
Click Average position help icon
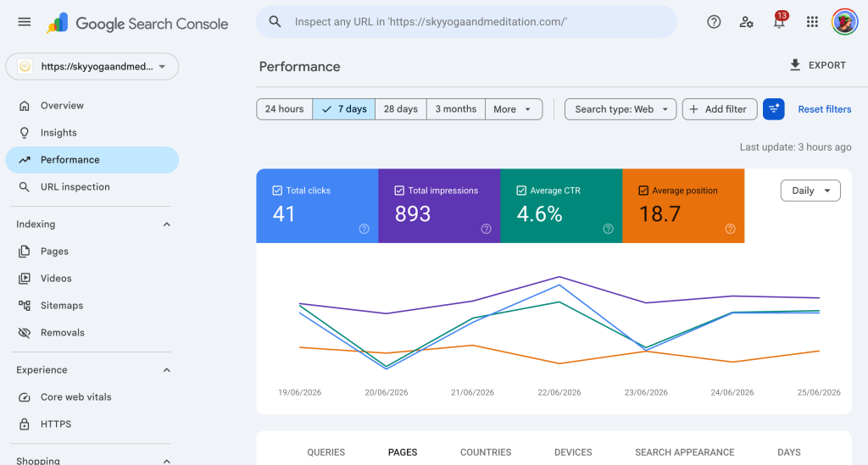pyautogui.click(x=730, y=229)
